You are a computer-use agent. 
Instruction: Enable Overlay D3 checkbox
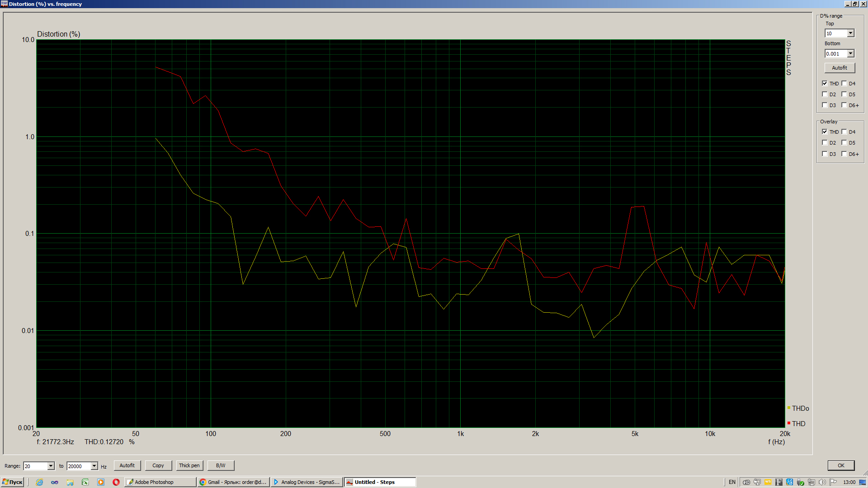825,154
